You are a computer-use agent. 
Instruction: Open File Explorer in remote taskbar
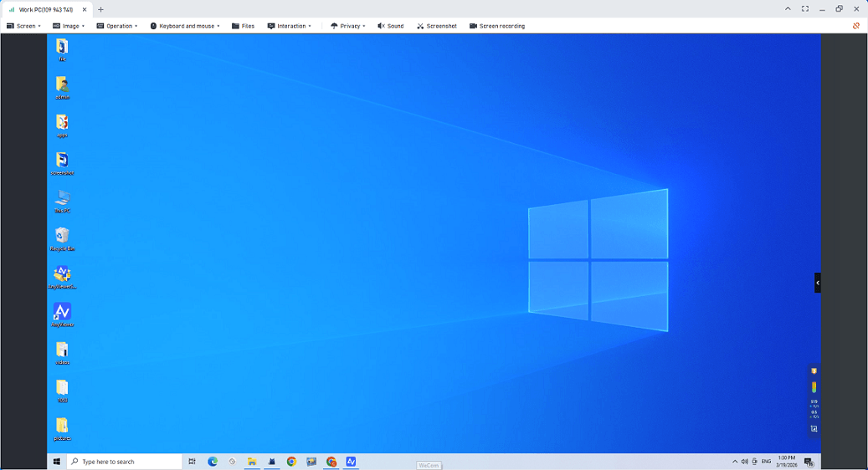[x=251, y=462]
